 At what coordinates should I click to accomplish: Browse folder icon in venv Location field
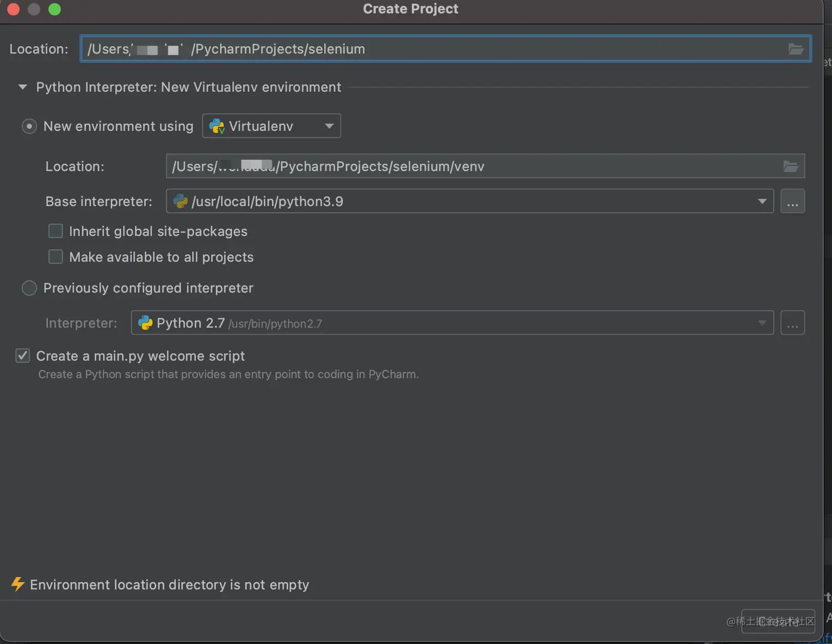[791, 166]
